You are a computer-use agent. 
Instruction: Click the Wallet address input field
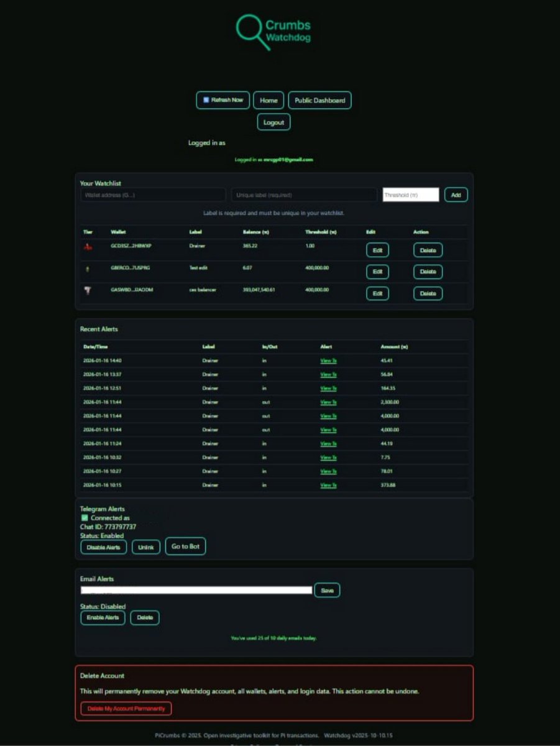(x=153, y=195)
